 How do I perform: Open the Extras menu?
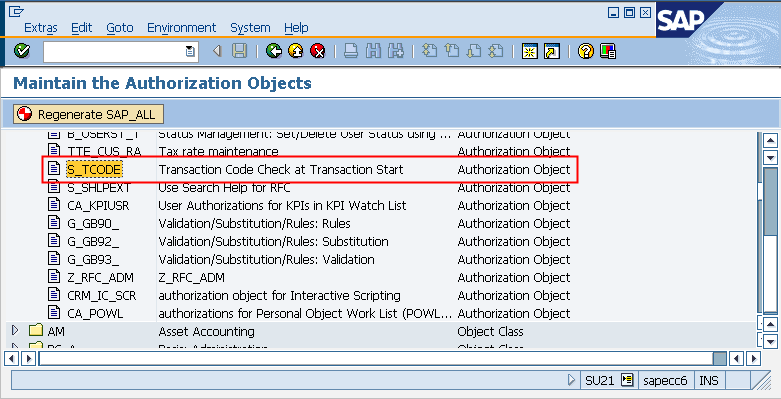(x=41, y=28)
